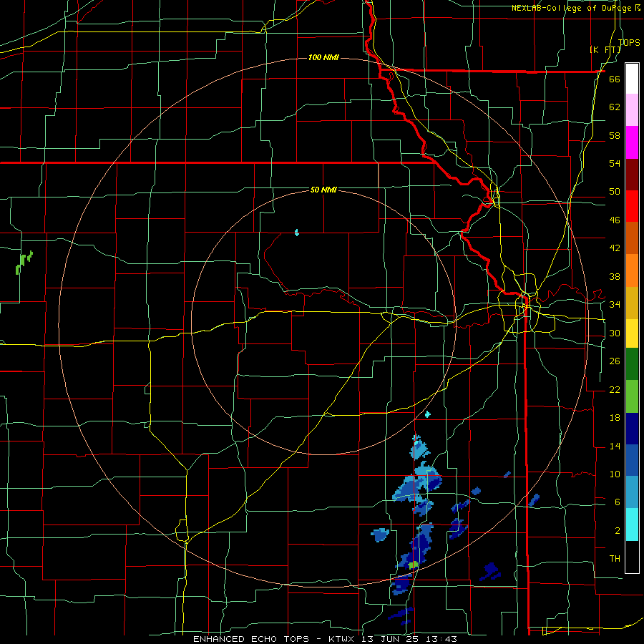Click the "38" legend value
Image resolution: width=644 pixels, height=644 pixels.
[x=615, y=276]
